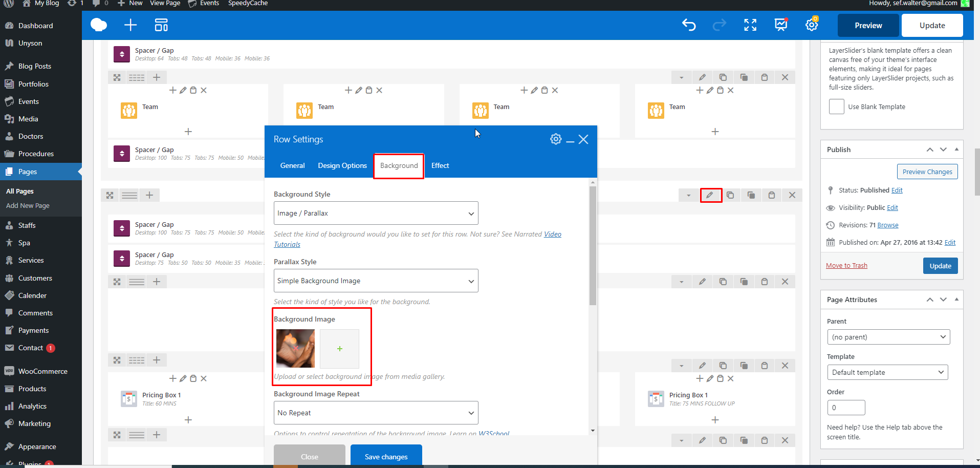980x468 pixels.
Task: Click the Save changes button
Action: point(386,455)
